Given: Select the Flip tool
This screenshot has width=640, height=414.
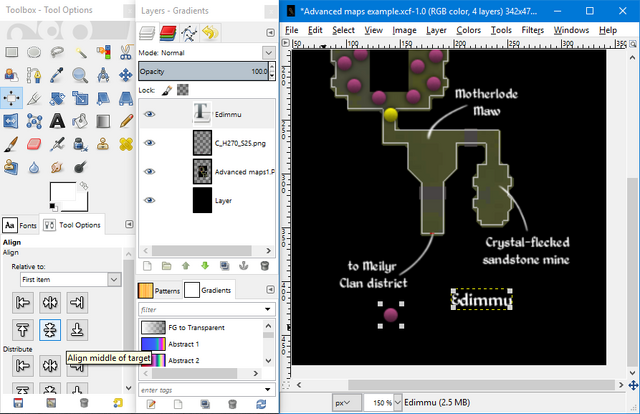Looking at the screenshot, I should click(x=11, y=121).
